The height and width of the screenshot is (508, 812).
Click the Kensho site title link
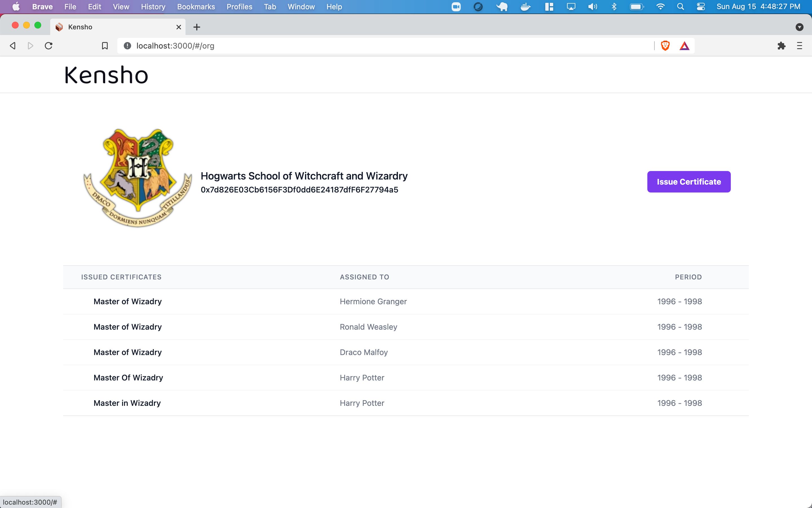point(106,75)
